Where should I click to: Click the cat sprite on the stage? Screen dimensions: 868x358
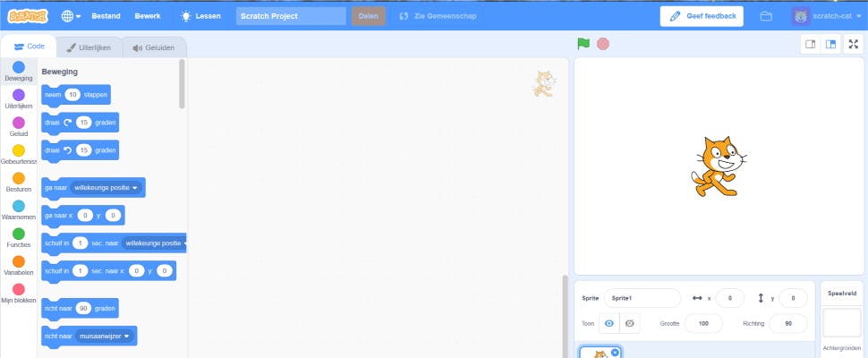tap(718, 166)
